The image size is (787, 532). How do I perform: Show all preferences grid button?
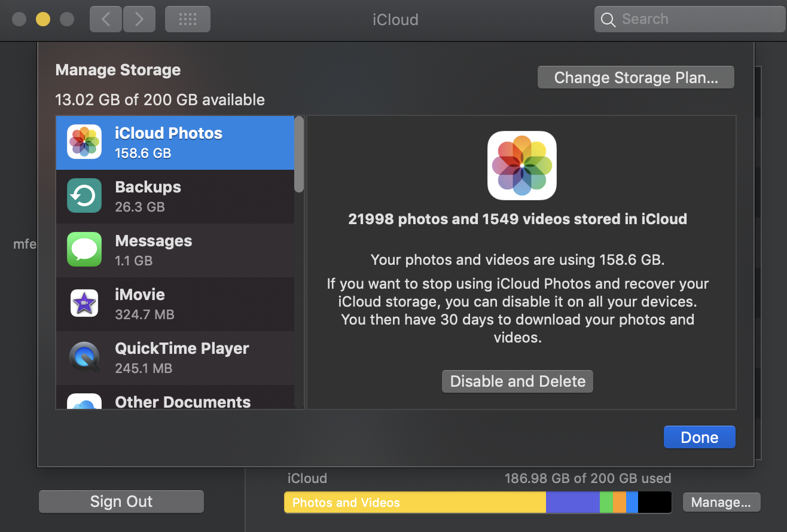click(x=188, y=19)
